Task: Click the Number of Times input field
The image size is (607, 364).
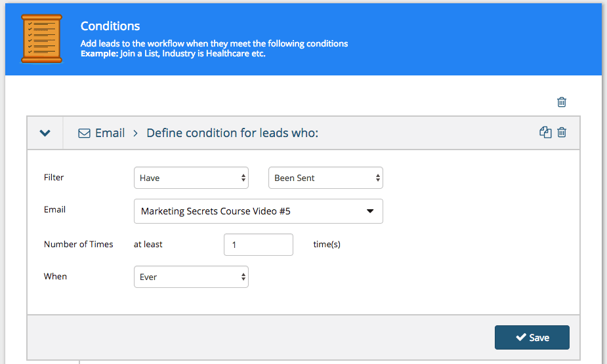Action: [258, 245]
